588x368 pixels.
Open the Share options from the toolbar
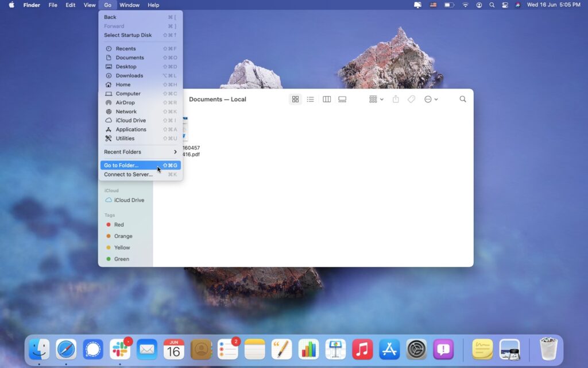[x=395, y=99]
